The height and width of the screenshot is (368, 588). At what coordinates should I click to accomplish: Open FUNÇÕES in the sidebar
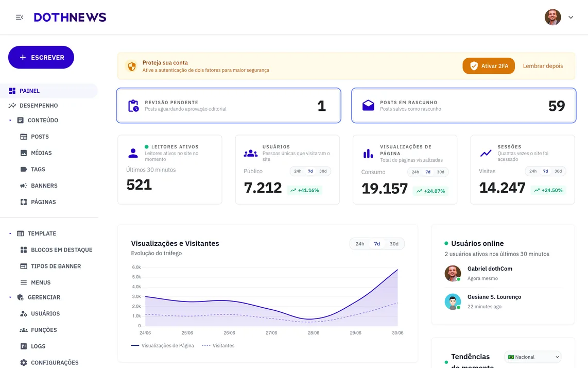(44, 330)
